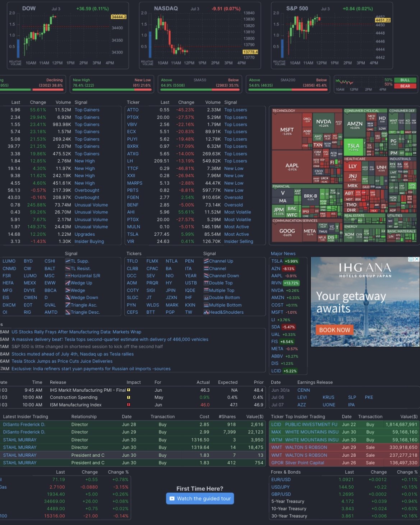Open the GBP/USD forex pair
Image resolution: width=420 pixels, height=525 pixels.
coord(281,494)
